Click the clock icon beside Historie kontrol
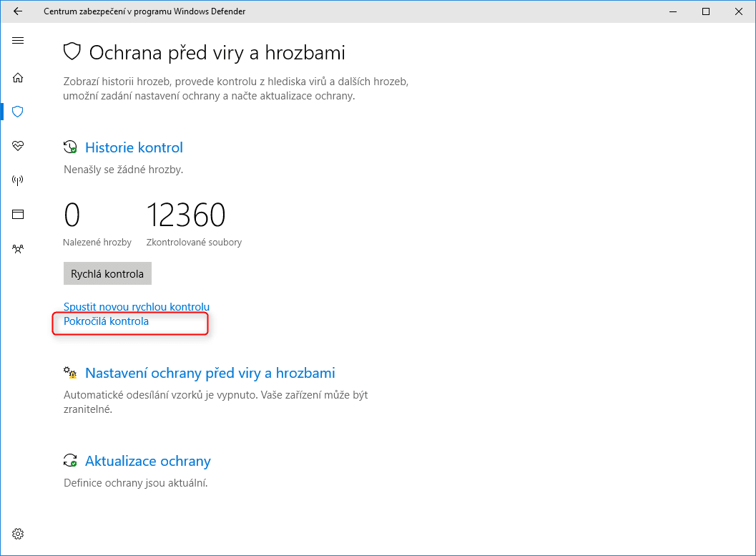 (70, 147)
